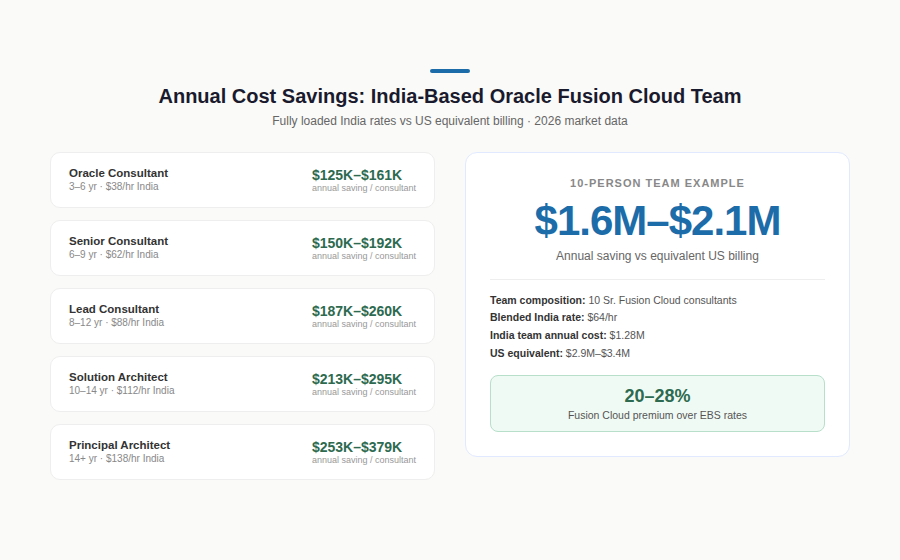Click 'Annual saving vs equivalent US billing' caption
The width and height of the screenshot is (900, 560).
[x=657, y=256]
